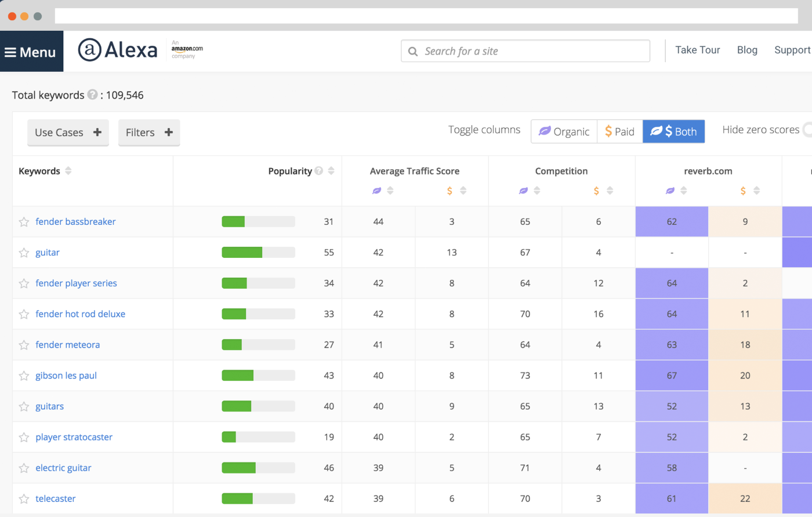Show Both organic and paid columns
The height and width of the screenshot is (517, 812).
(674, 132)
